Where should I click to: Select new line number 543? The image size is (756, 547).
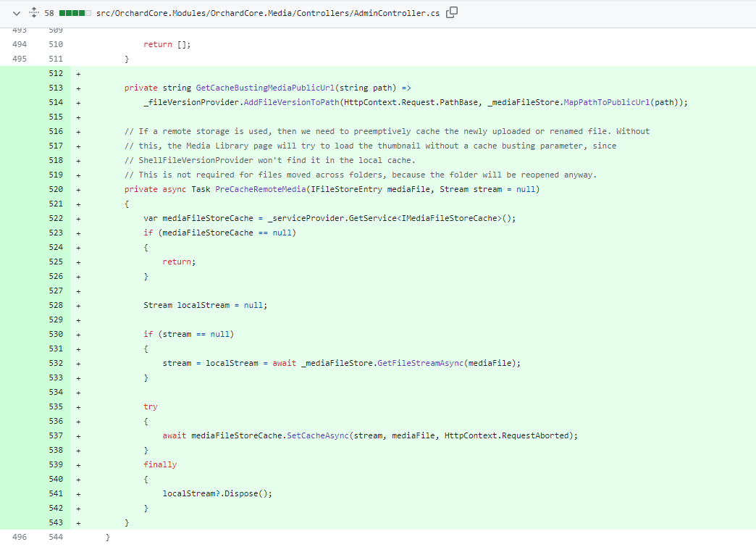point(56,522)
